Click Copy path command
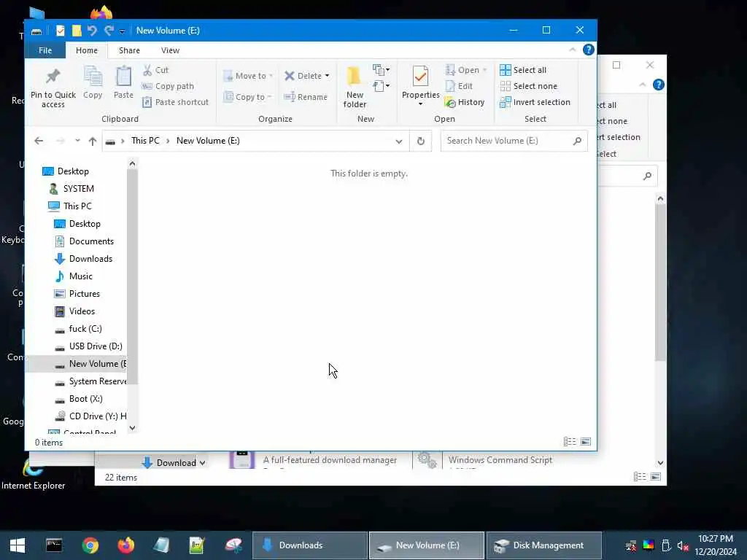 [168, 86]
